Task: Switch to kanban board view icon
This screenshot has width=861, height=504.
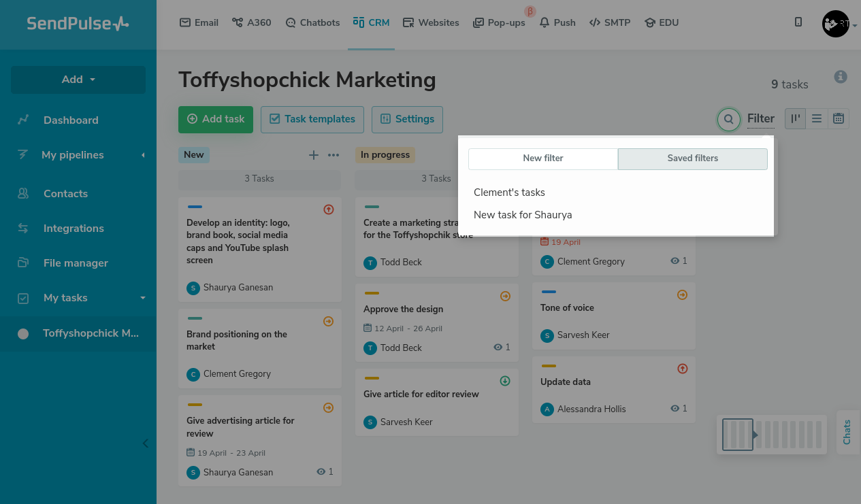Action: coord(795,119)
